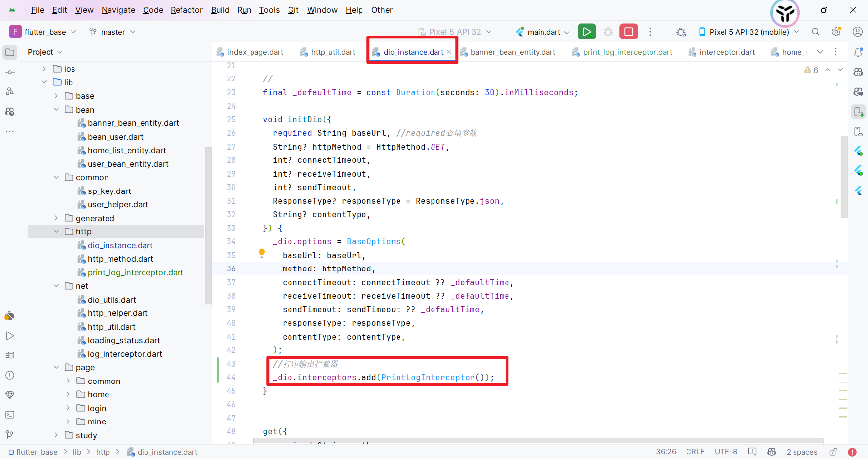
Task: Click lib breadcrumb in navigation bar
Action: click(77, 452)
